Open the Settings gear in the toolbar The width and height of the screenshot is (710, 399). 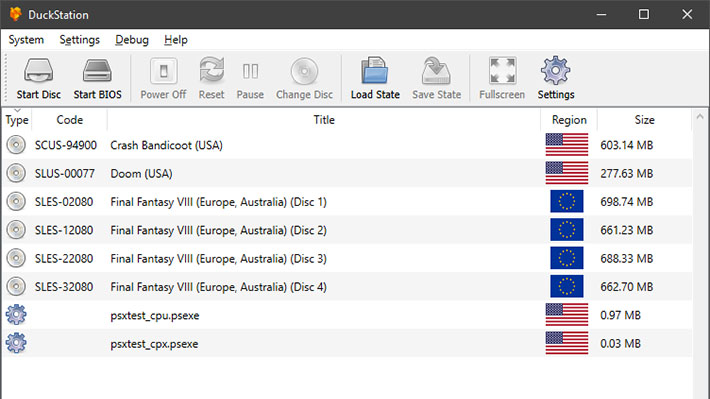pos(556,70)
